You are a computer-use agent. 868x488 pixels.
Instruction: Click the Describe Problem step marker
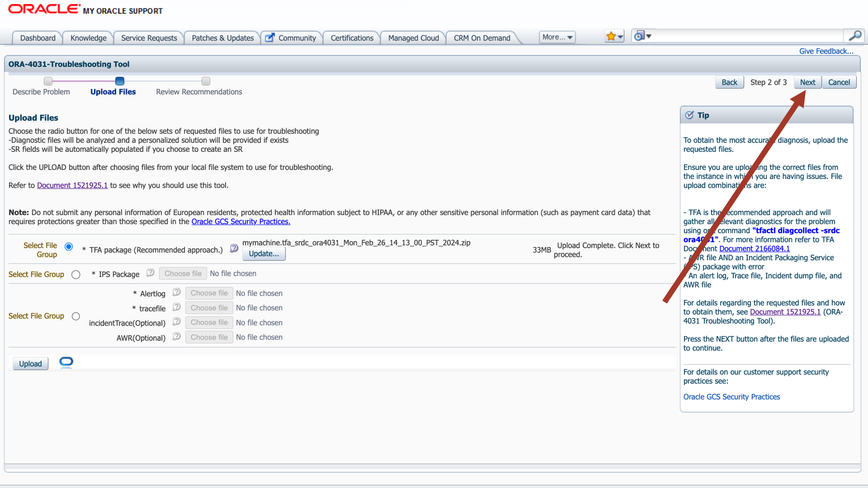click(x=48, y=81)
